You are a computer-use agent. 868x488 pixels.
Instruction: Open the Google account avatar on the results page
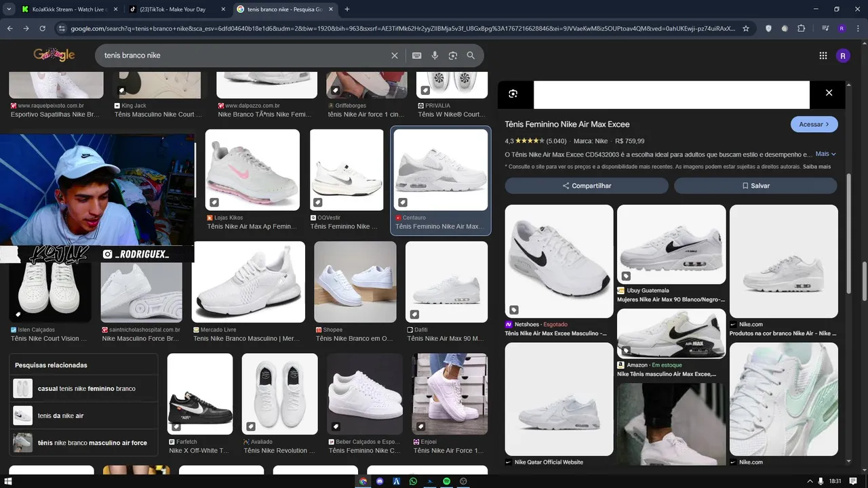coord(843,56)
